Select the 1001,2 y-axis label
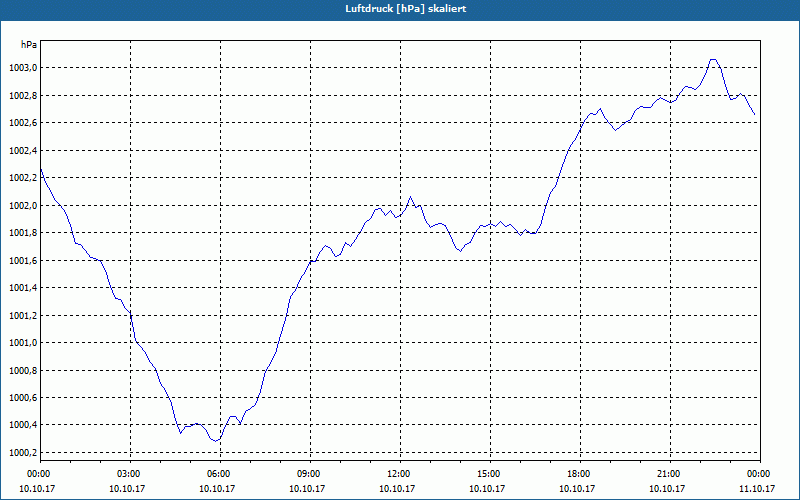The image size is (800, 500). tap(22, 316)
